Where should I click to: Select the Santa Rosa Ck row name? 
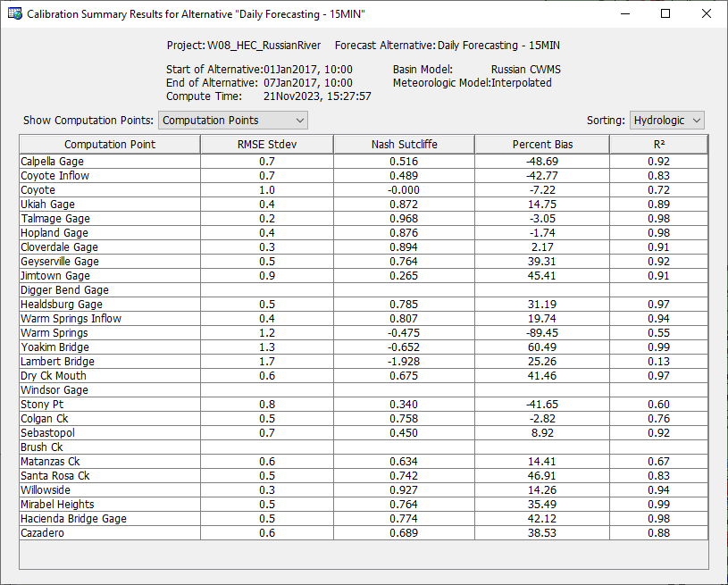pos(54,476)
